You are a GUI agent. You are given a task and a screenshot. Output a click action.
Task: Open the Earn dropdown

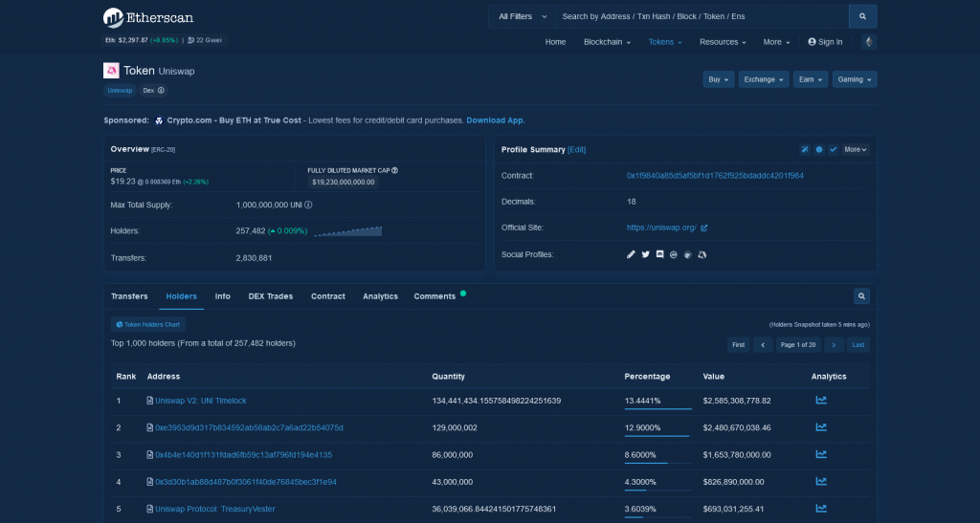tap(811, 79)
